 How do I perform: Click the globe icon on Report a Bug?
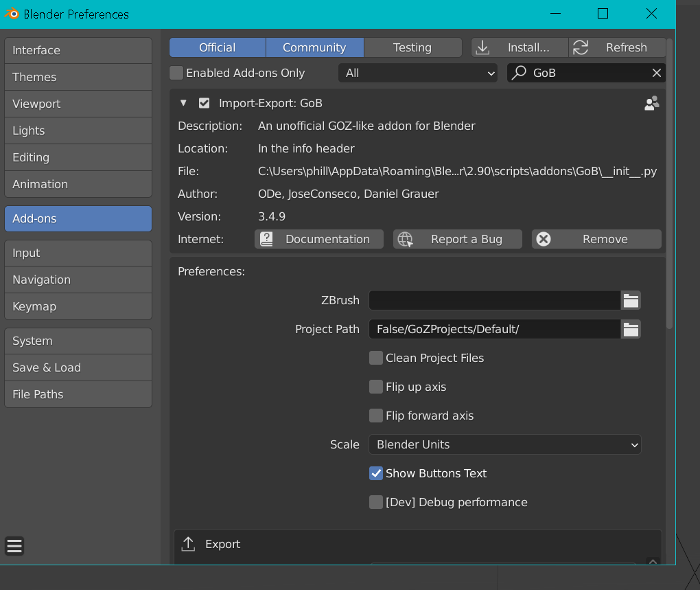[405, 239]
